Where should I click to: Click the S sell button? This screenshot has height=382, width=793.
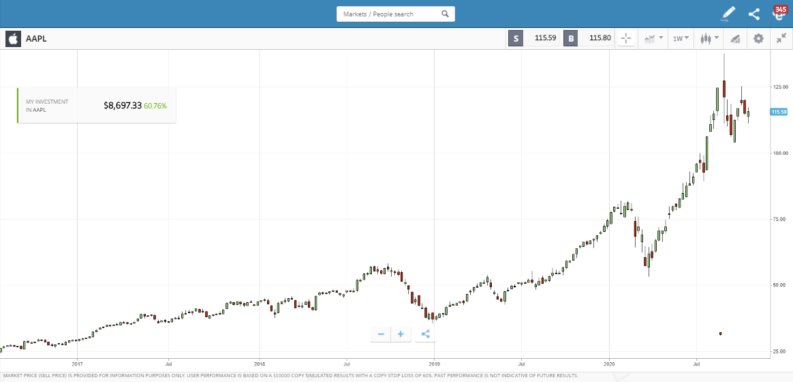click(515, 39)
